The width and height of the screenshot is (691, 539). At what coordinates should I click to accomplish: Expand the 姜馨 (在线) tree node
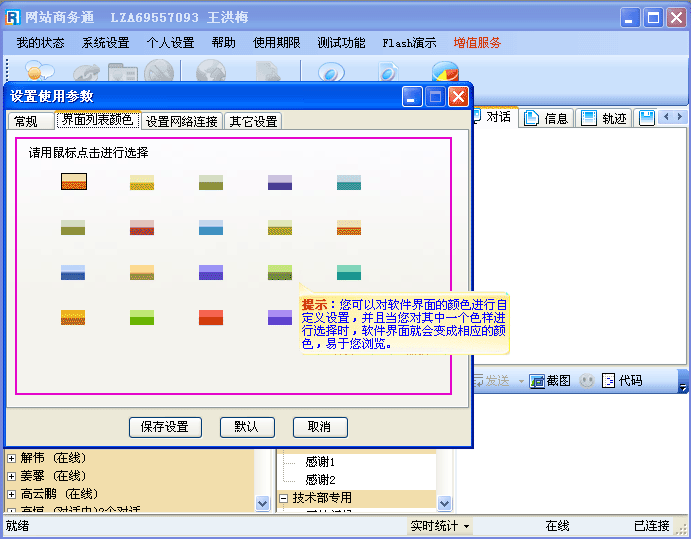[12, 476]
